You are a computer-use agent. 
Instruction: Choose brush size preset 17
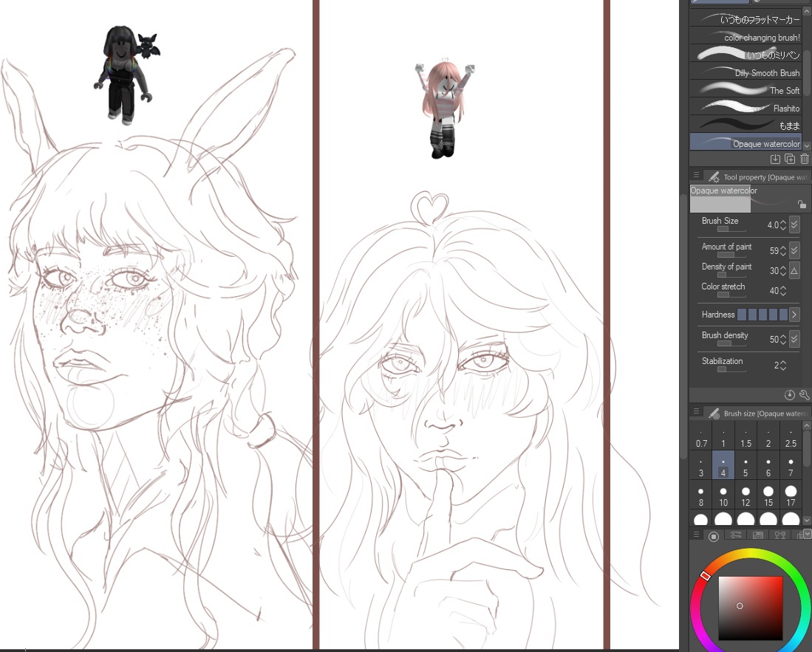pyautogui.click(x=791, y=495)
